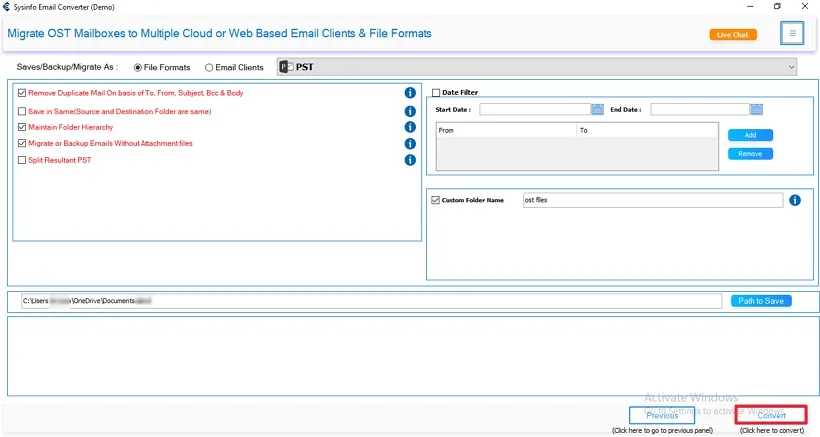The width and height of the screenshot is (820, 437).
Task: Click info icon beside Custom Folder Name
Action: coord(794,200)
